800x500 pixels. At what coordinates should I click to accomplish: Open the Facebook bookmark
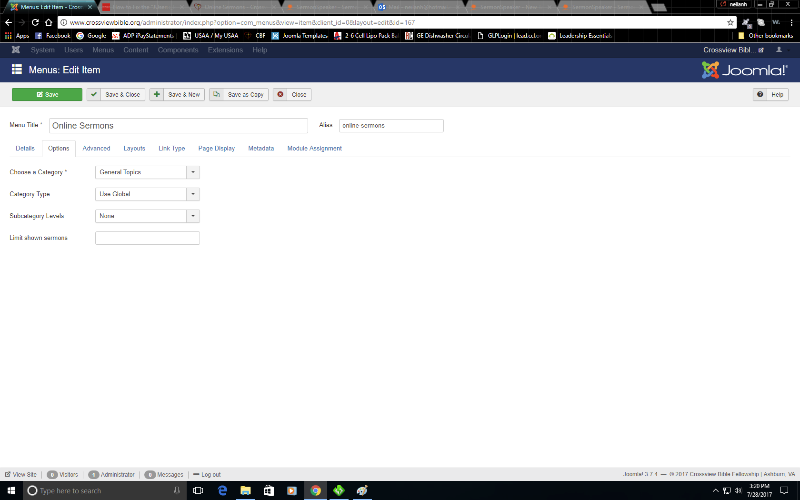53,36
